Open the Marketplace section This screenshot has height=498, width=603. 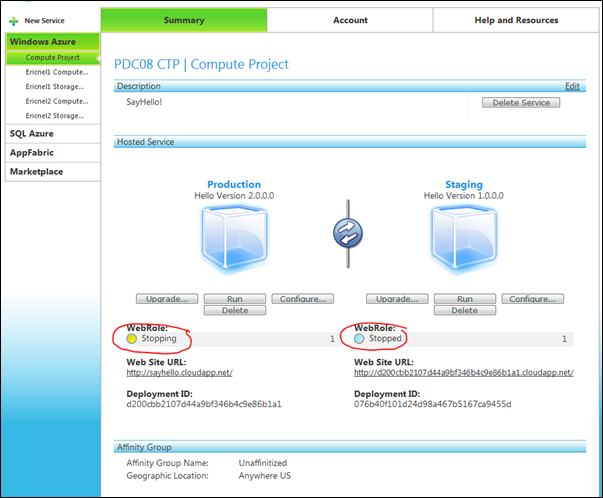(x=53, y=172)
